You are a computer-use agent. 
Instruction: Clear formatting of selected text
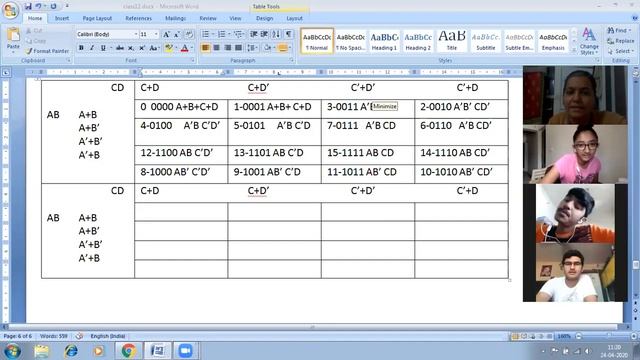189,35
